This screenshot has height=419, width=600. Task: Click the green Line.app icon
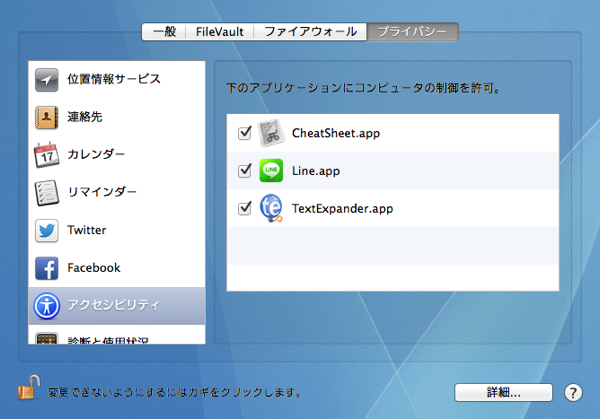click(x=271, y=170)
